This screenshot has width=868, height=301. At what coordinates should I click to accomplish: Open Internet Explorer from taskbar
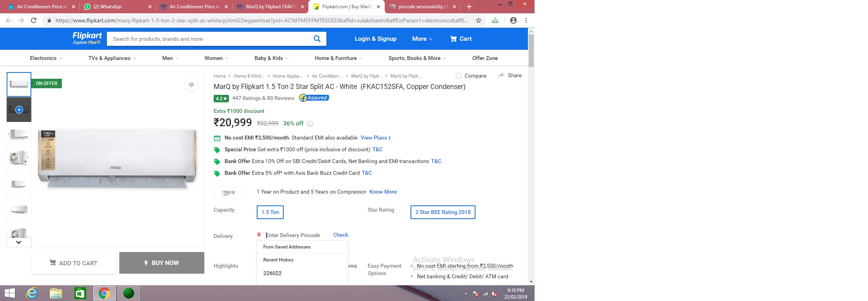32,293
